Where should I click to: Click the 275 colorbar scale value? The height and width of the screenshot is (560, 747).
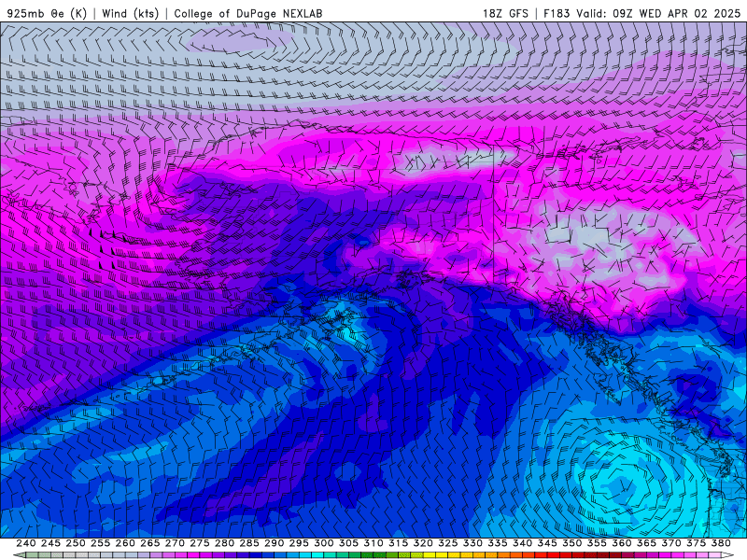click(200, 543)
